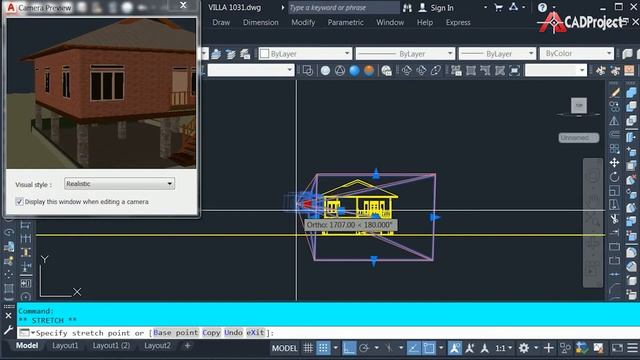Choose the Copy command option
This screenshot has height=360, width=640.
211,333
